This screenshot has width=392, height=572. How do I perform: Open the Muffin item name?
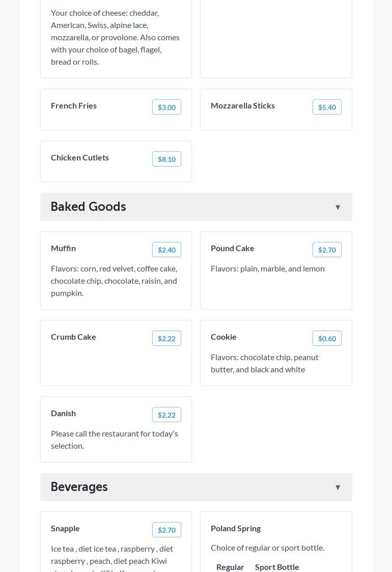64,248
